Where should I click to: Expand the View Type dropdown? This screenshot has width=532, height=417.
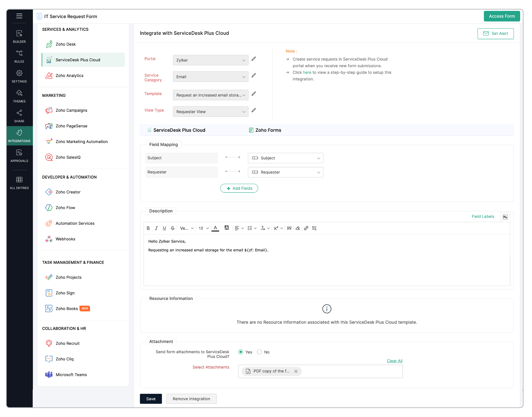(x=211, y=112)
